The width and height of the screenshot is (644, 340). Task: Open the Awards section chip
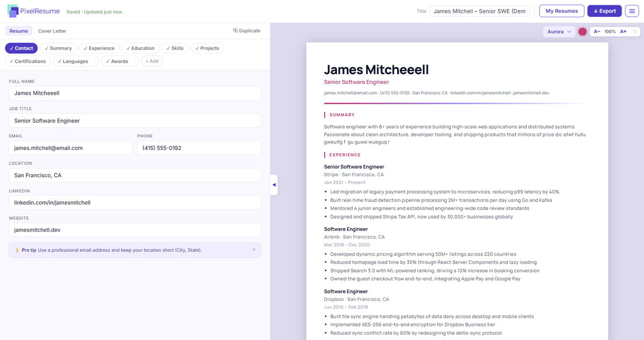[120, 61]
